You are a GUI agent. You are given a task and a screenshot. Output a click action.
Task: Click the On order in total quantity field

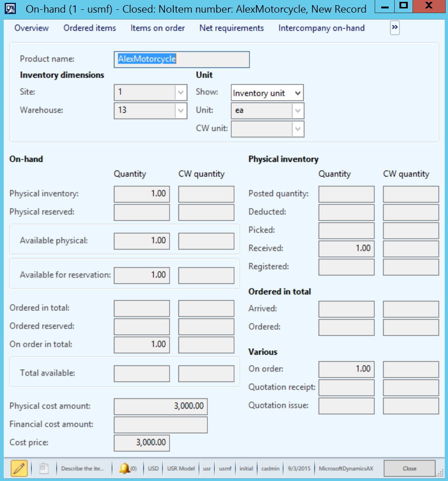(142, 345)
